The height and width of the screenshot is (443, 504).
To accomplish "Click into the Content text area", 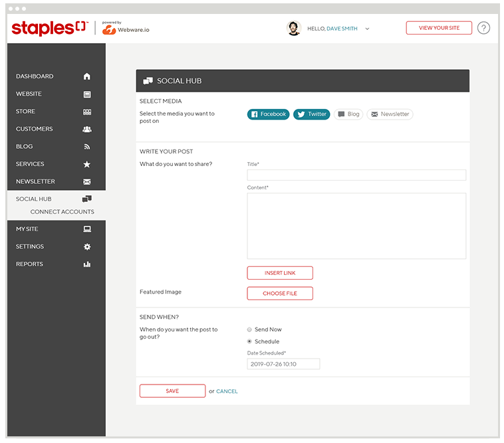I will (x=356, y=226).
